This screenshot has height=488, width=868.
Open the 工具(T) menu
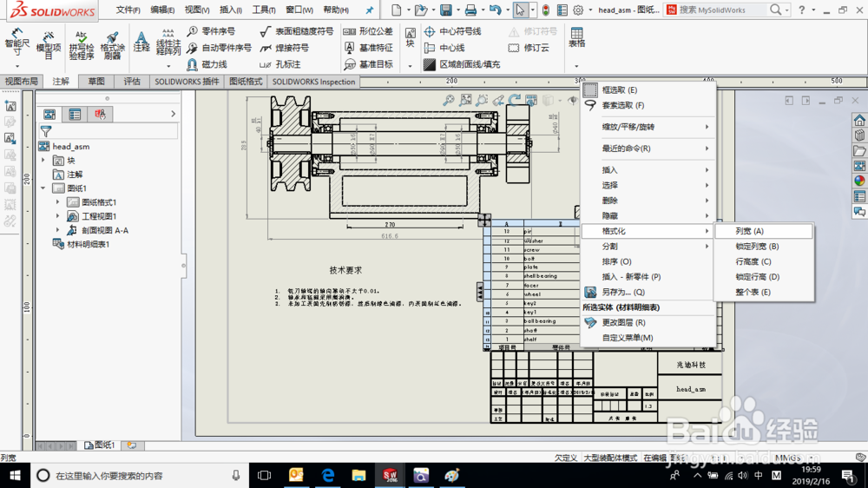(x=264, y=10)
